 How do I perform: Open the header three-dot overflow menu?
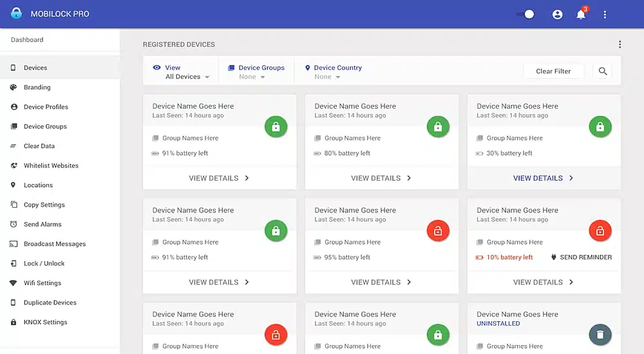[x=605, y=14]
